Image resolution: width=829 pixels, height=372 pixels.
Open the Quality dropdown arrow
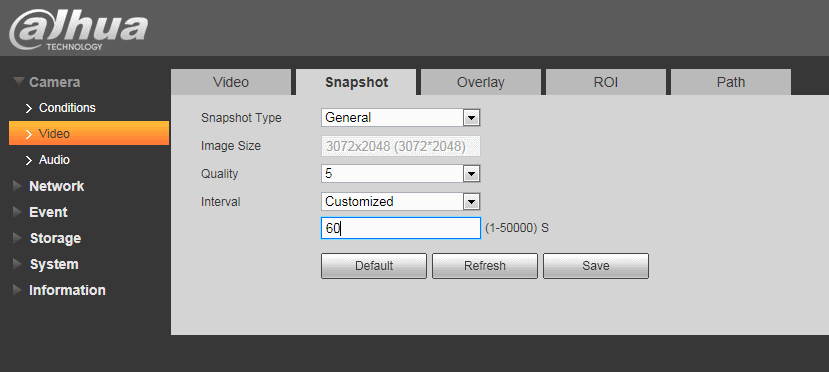pos(471,173)
